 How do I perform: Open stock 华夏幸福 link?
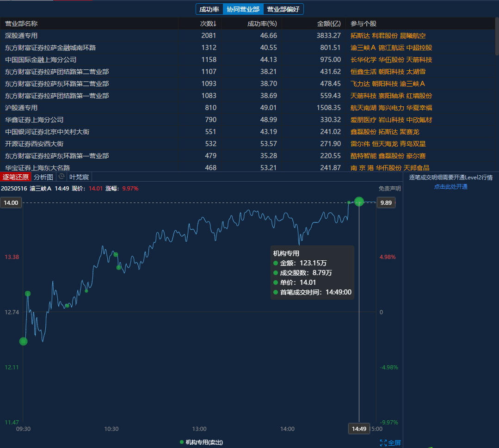click(419, 108)
